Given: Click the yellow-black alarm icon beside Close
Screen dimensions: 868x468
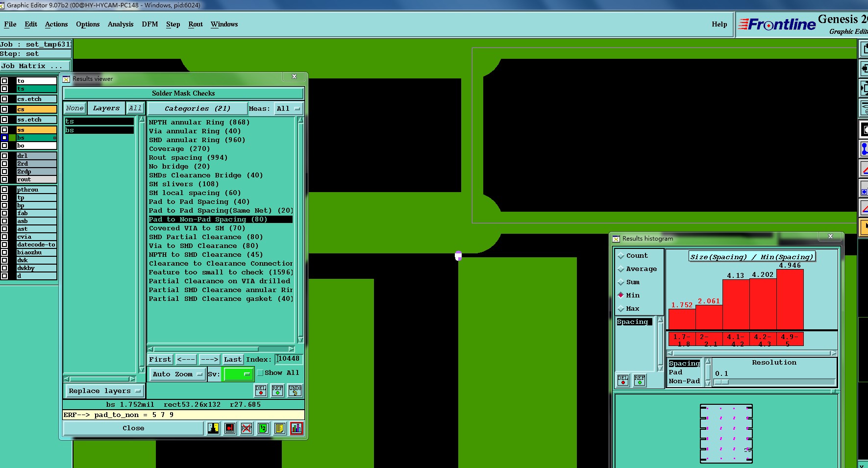Looking at the screenshot, I should point(213,428).
